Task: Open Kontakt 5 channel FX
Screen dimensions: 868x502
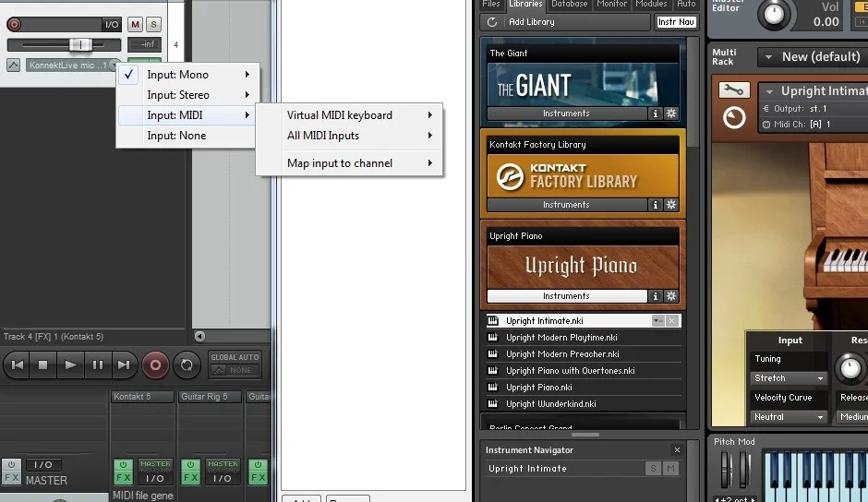Action: pyautogui.click(x=124, y=478)
